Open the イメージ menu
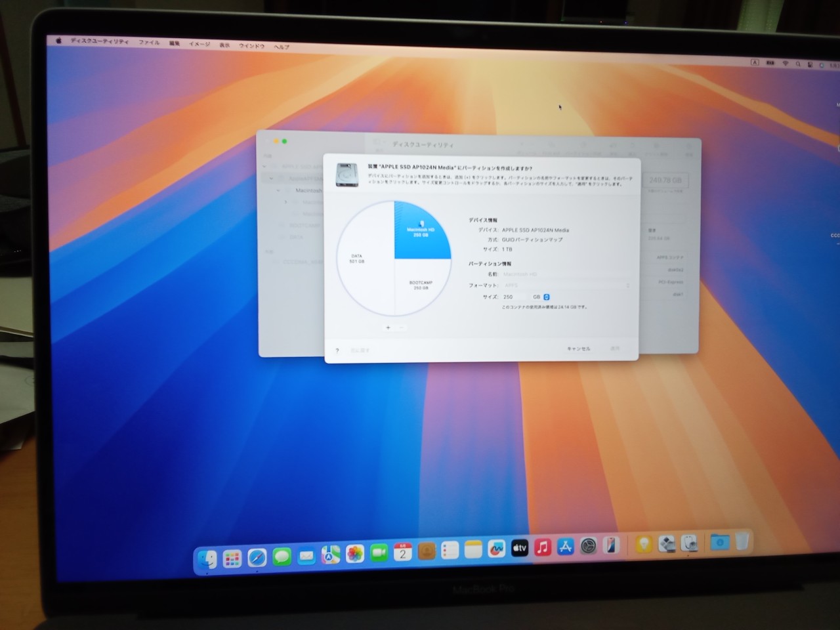 point(199,44)
